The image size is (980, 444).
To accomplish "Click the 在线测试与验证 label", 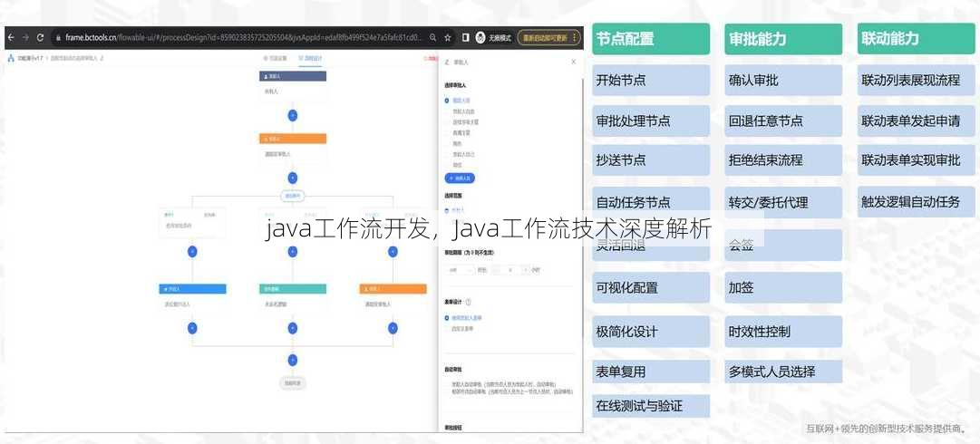I will pyautogui.click(x=639, y=407).
